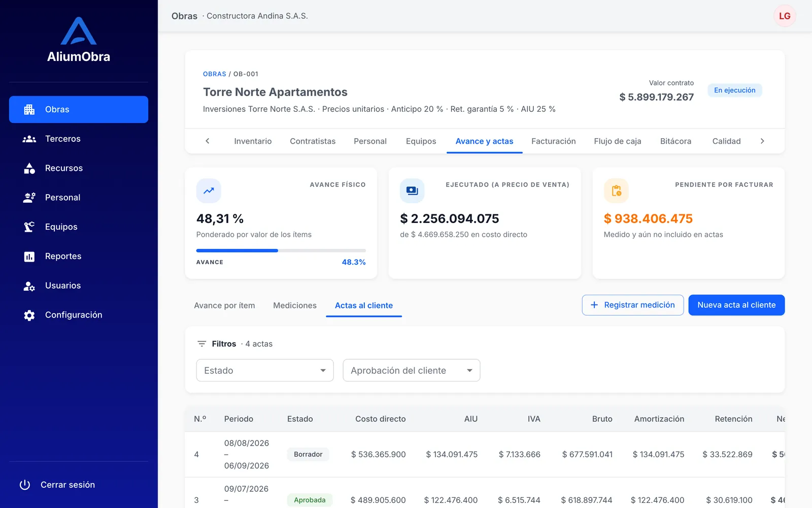812x508 pixels.
Task: Select the Avance por ítem sub-tab
Action: (224, 305)
